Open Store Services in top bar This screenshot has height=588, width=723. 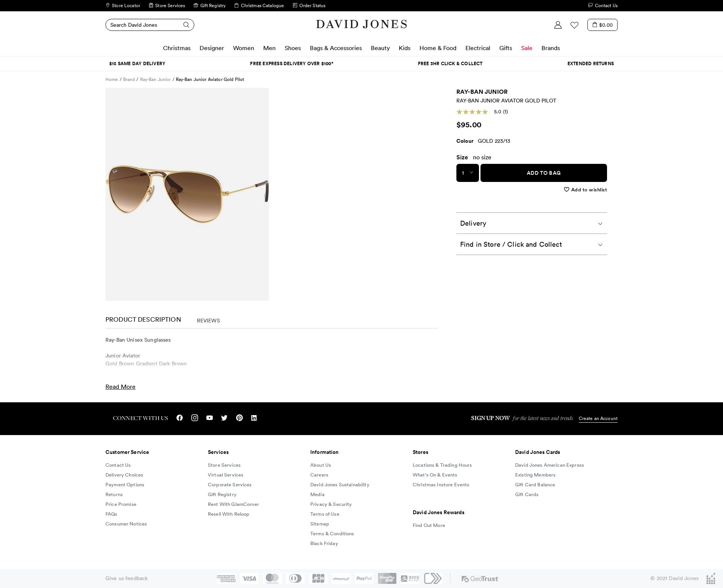167,5
